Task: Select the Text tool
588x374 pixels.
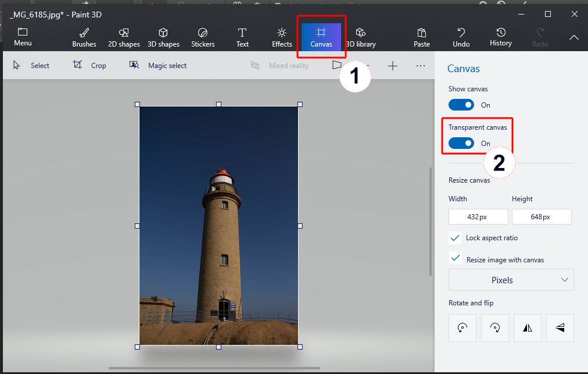Action: coord(242,36)
